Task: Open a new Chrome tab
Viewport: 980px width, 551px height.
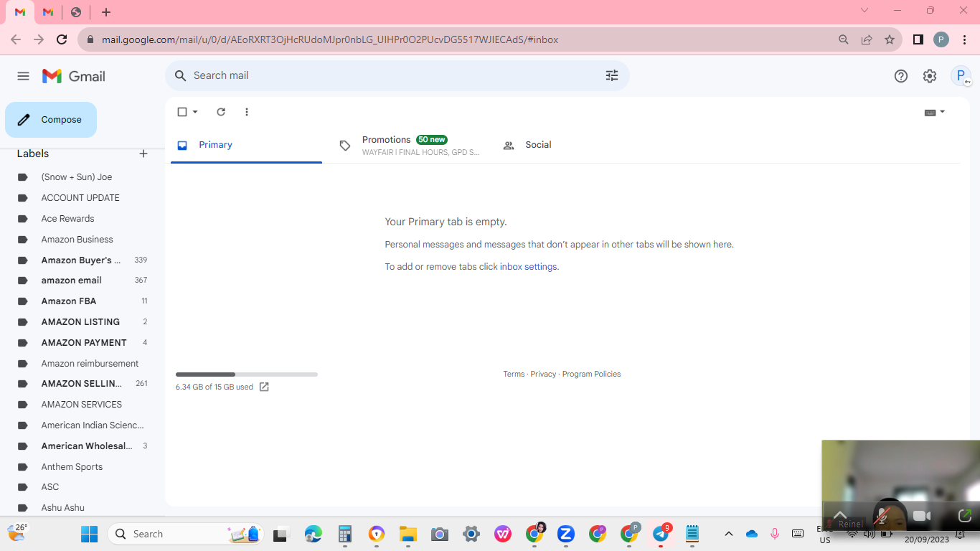Action: point(106,12)
